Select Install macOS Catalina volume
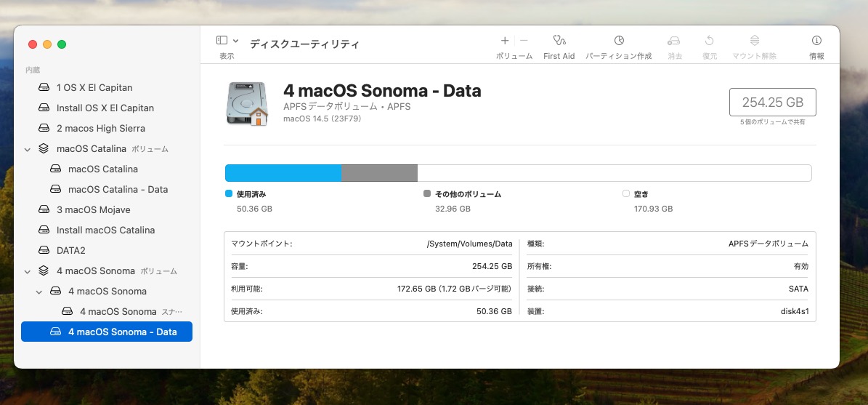Viewport: 868px width, 405px height. (105, 230)
